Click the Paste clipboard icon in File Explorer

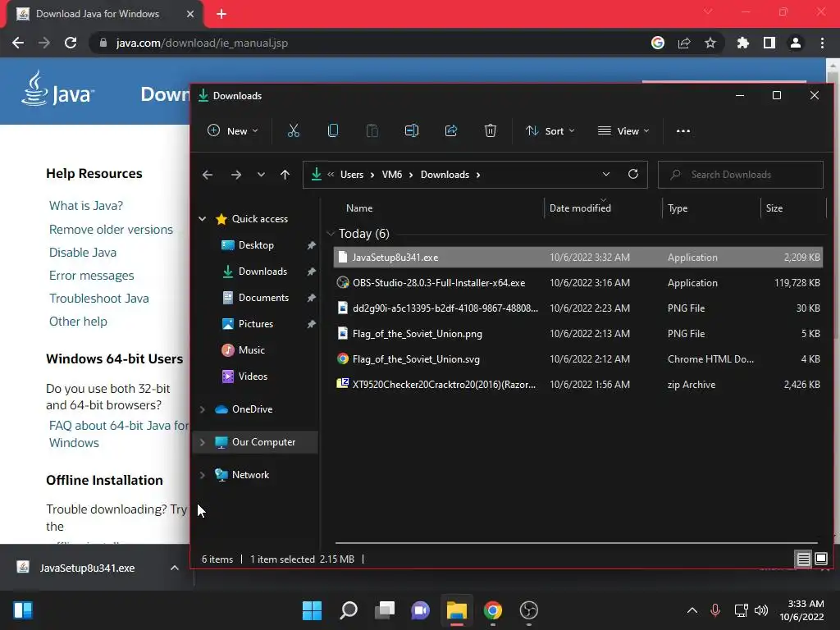pyautogui.click(x=372, y=130)
